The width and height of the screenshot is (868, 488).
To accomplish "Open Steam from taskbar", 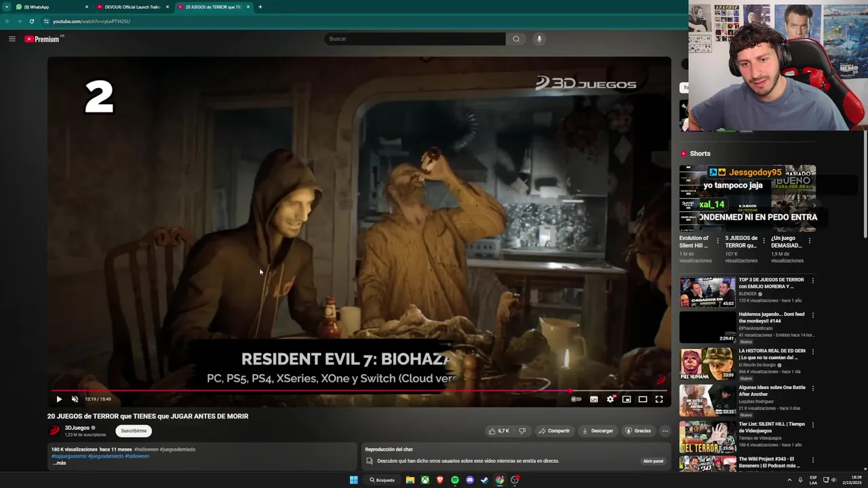I will click(485, 480).
